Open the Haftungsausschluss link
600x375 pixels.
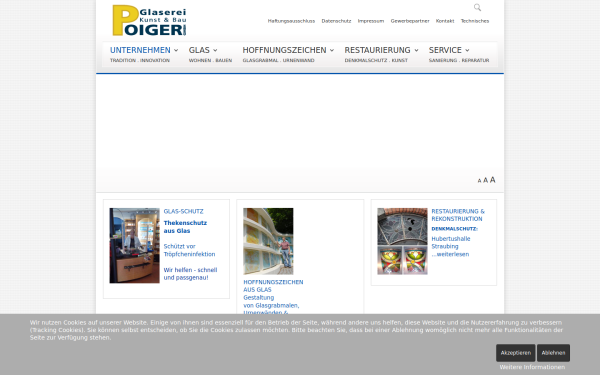click(x=291, y=21)
